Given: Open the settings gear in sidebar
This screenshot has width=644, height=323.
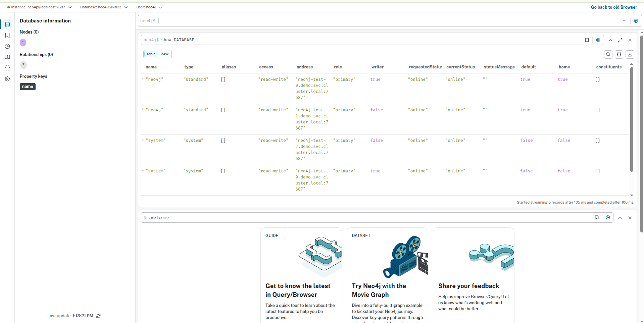Looking at the screenshot, I should [7, 79].
